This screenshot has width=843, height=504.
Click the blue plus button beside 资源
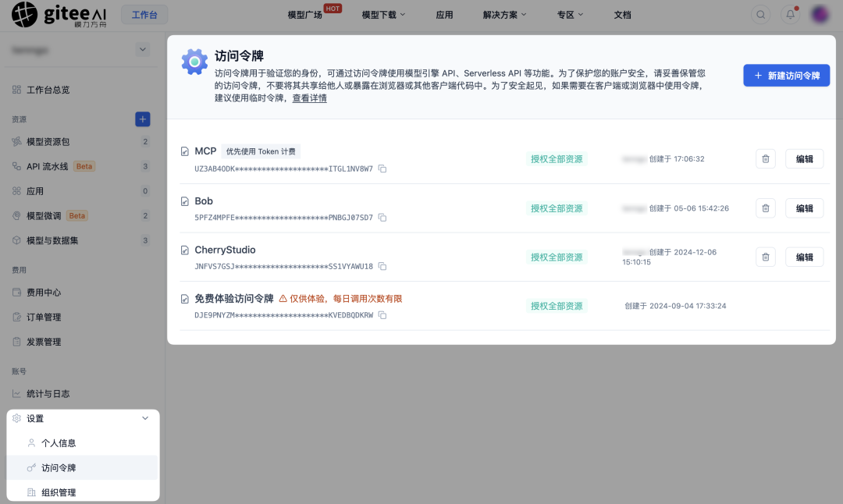tap(143, 119)
